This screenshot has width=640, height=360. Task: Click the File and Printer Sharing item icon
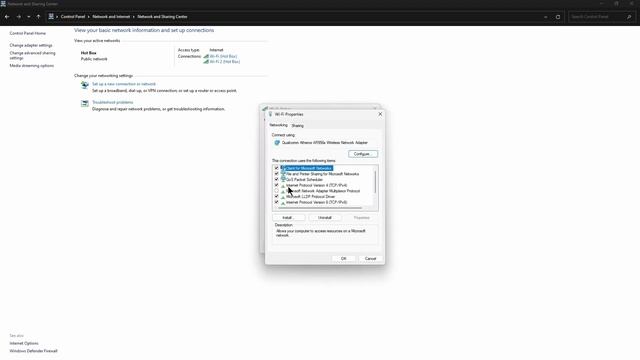[283, 174]
